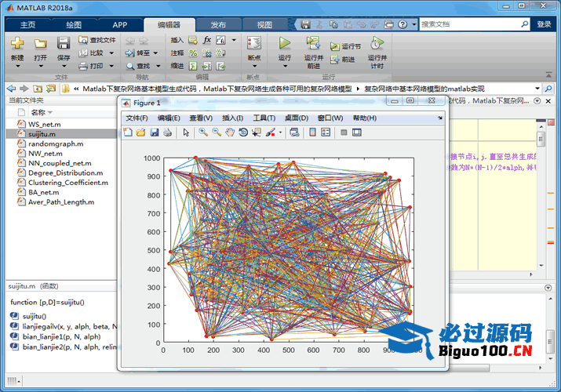Expand the Open dropdown arrow
This screenshot has height=392, width=561.
(x=41, y=66)
